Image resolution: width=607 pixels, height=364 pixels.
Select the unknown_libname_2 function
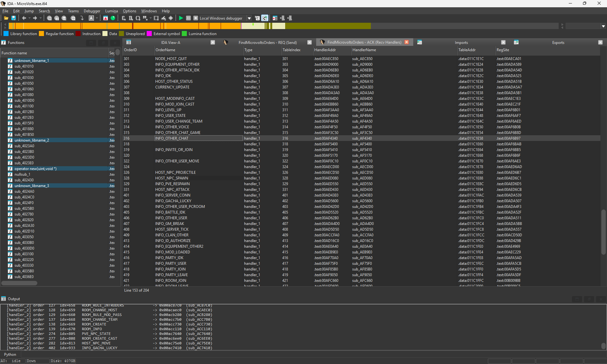click(x=32, y=140)
